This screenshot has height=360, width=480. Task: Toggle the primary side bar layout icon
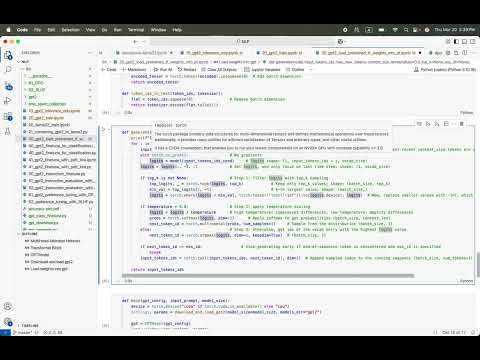[x=456, y=42]
